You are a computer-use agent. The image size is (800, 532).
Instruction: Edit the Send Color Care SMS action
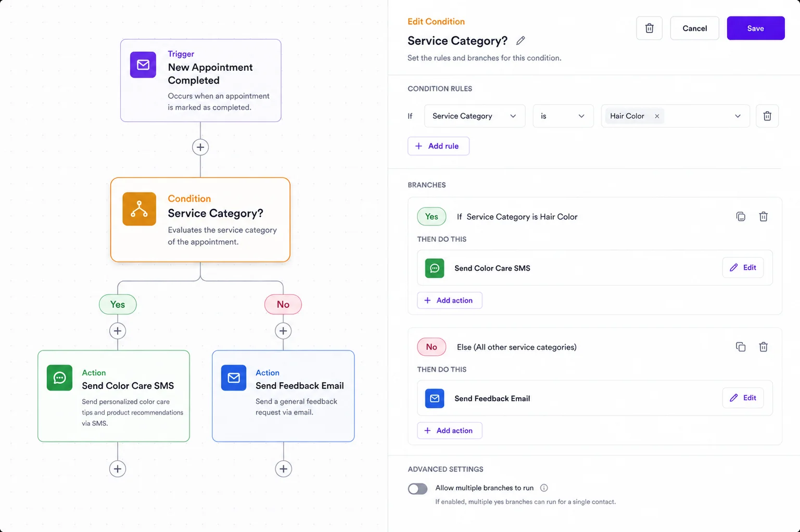[x=743, y=267]
